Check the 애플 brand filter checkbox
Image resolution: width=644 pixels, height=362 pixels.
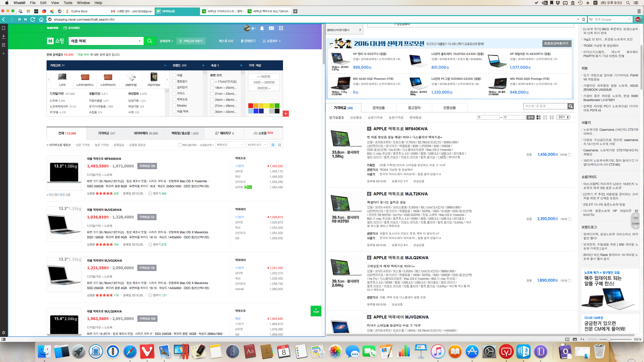pyautogui.click(x=174, y=75)
